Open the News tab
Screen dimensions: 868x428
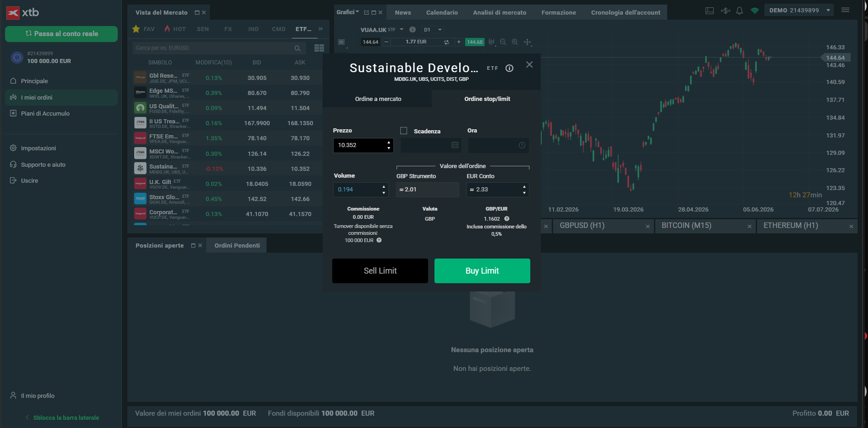pyautogui.click(x=403, y=12)
